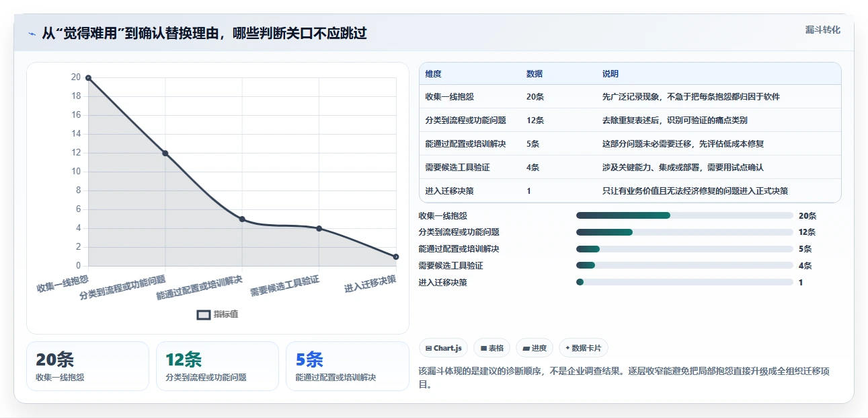This screenshot has width=868, height=418.
Task: Click the Chart.js tag chip
Action: pyautogui.click(x=444, y=348)
